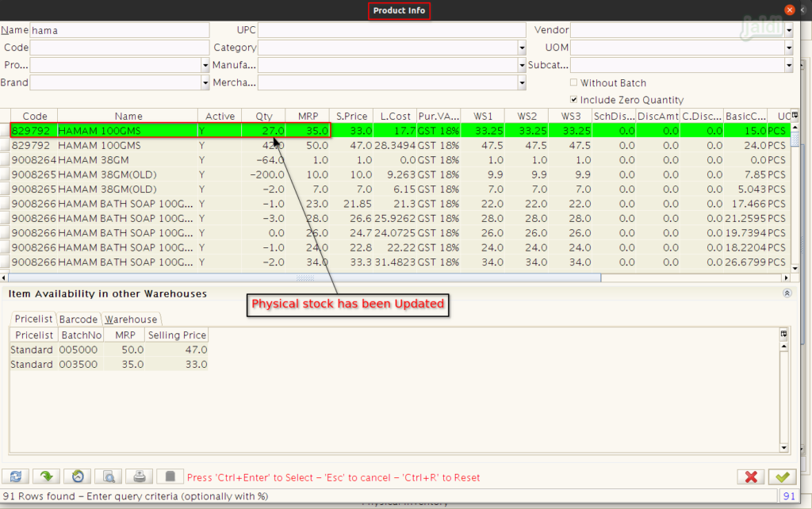
Task: Click the row count '91' in status bar
Action: coord(789,496)
